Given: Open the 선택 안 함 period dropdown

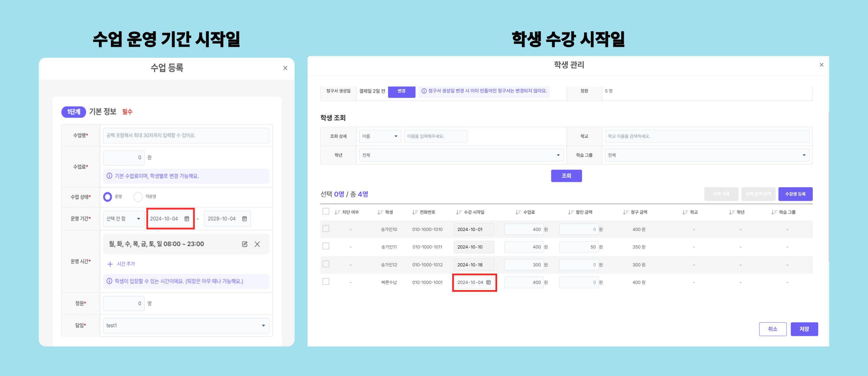Looking at the screenshot, I should point(124,219).
